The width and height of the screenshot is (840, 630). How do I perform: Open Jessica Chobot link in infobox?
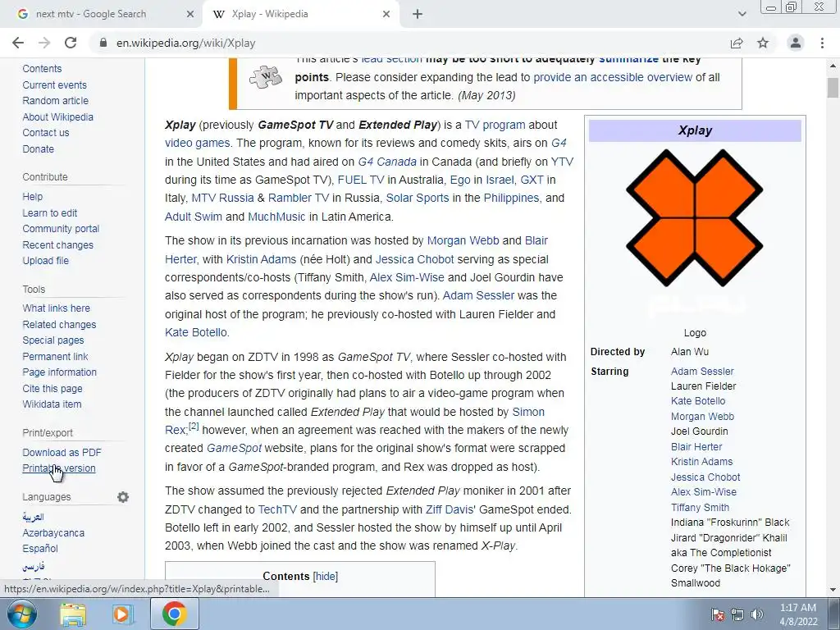point(705,477)
